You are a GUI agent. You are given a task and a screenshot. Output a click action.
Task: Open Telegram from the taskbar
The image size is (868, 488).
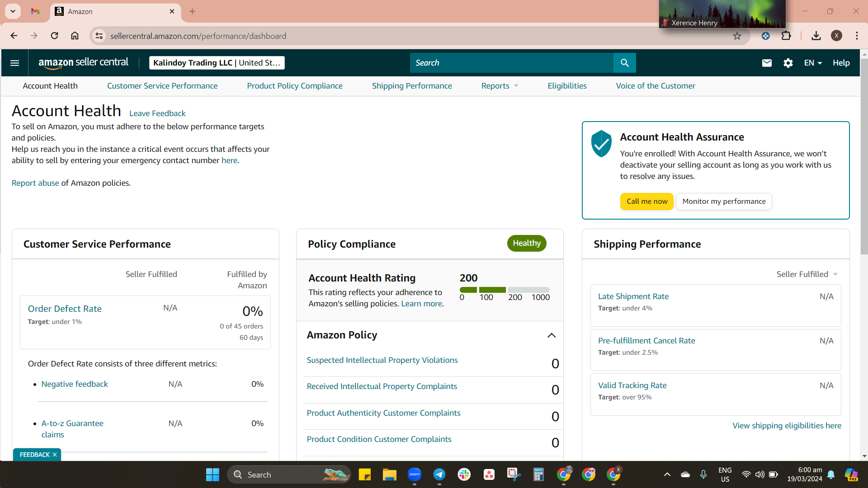439,474
